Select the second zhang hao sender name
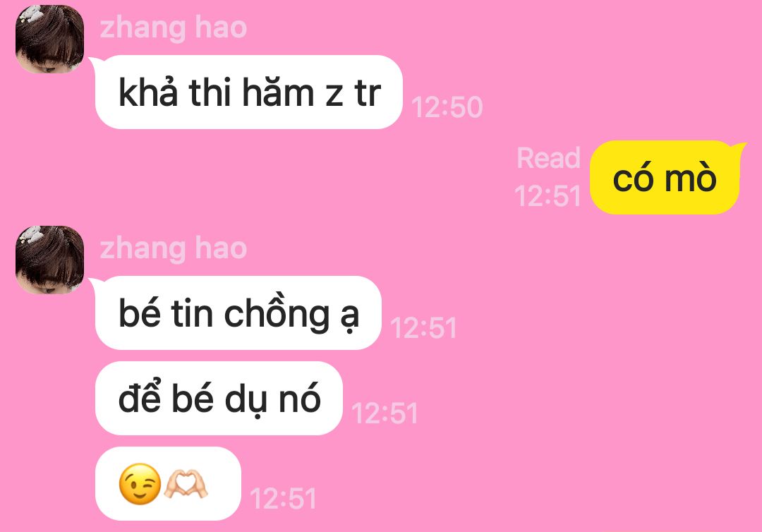This screenshot has width=762, height=532. (174, 248)
